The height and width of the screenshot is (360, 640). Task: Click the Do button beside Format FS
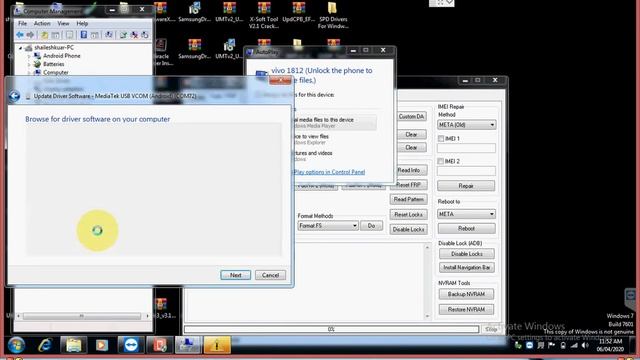coord(371,226)
